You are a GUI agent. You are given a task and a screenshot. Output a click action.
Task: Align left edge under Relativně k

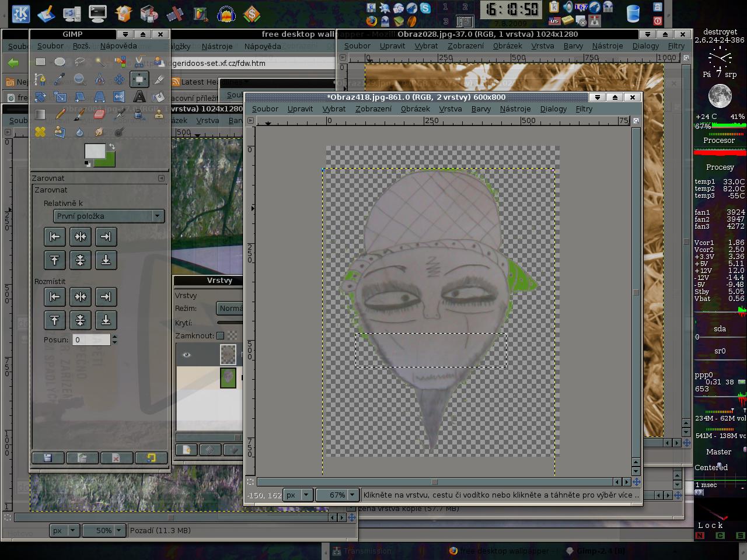(x=55, y=237)
